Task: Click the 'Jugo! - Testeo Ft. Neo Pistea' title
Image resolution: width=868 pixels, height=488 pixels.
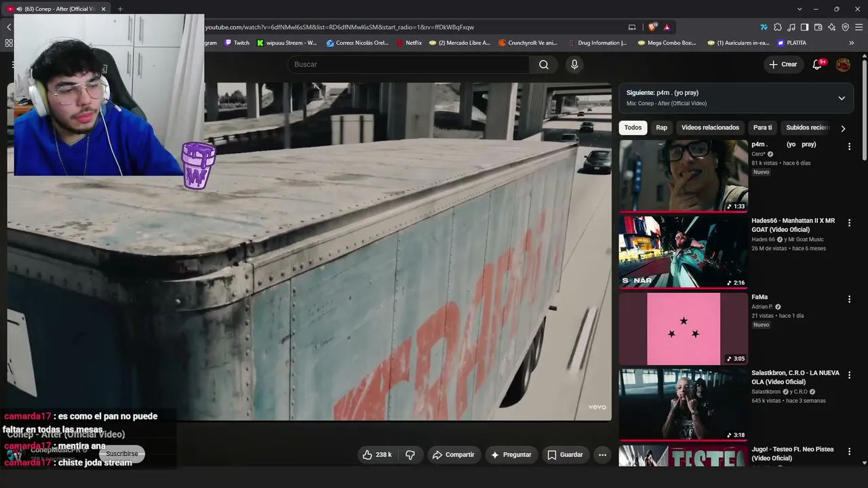Action: point(793,453)
